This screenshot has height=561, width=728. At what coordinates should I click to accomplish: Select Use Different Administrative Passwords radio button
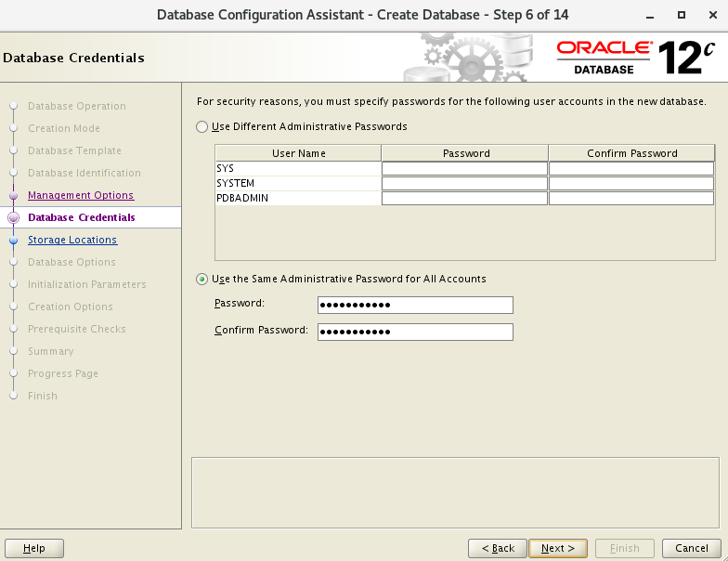click(x=201, y=126)
